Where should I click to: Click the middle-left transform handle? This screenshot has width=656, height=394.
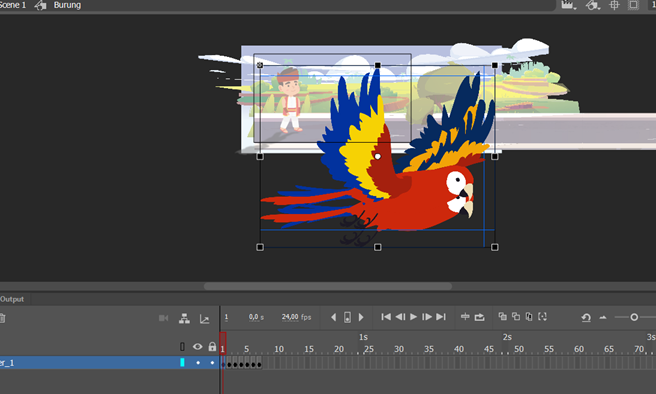[x=260, y=156]
